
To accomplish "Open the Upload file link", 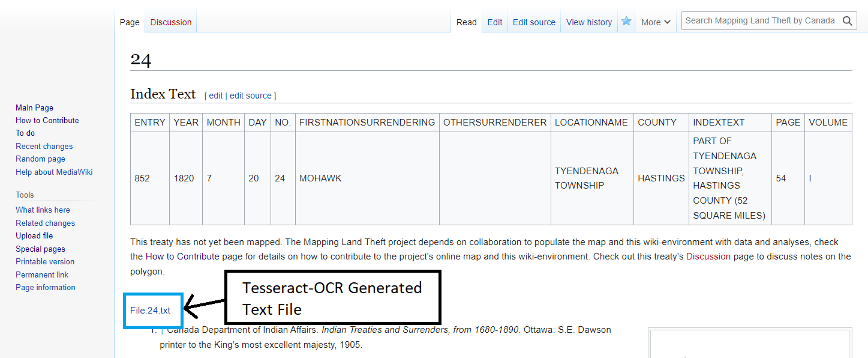I will point(34,235).
